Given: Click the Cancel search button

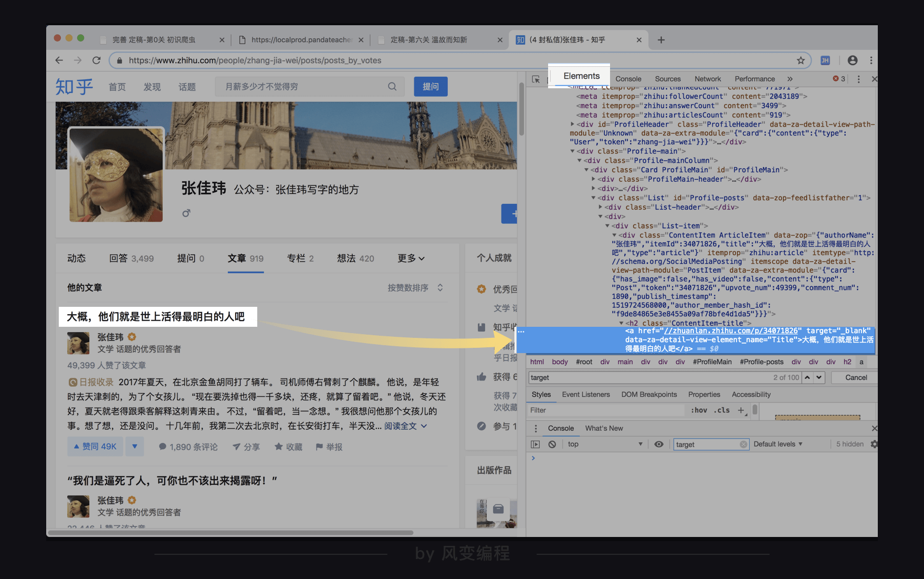Looking at the screenshot, I should pyautogui.click(x=856, y=377).
